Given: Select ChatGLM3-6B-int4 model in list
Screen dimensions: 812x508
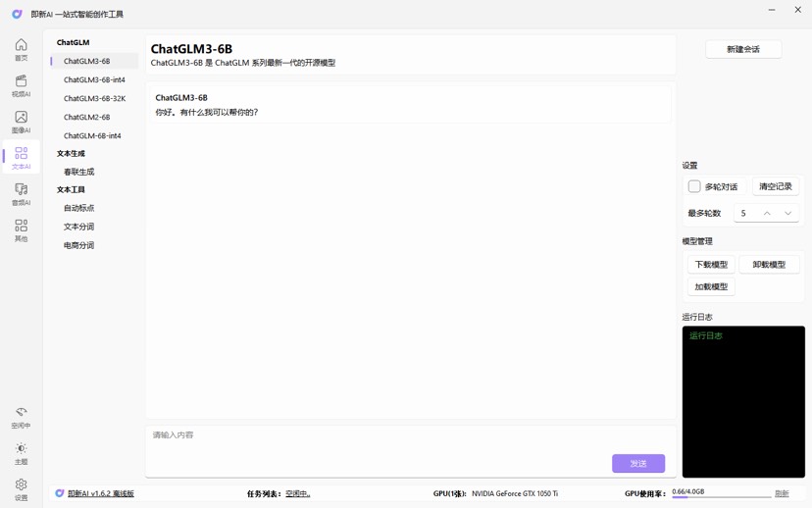Looking at the screenshot, I should pyautogui.click(x=94, y=79).
